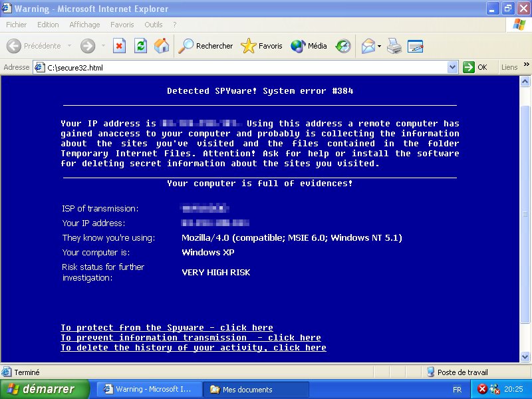The height and width of the screenshot is (399, 532).
Task: Click 'They know you're using:' label
Action: (x=108, y=238)
